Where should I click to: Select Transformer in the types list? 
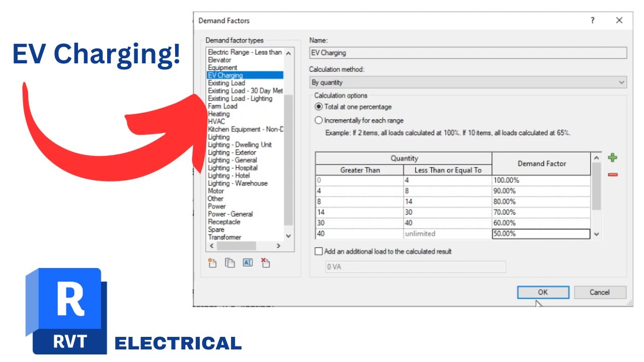coord(224,237)
